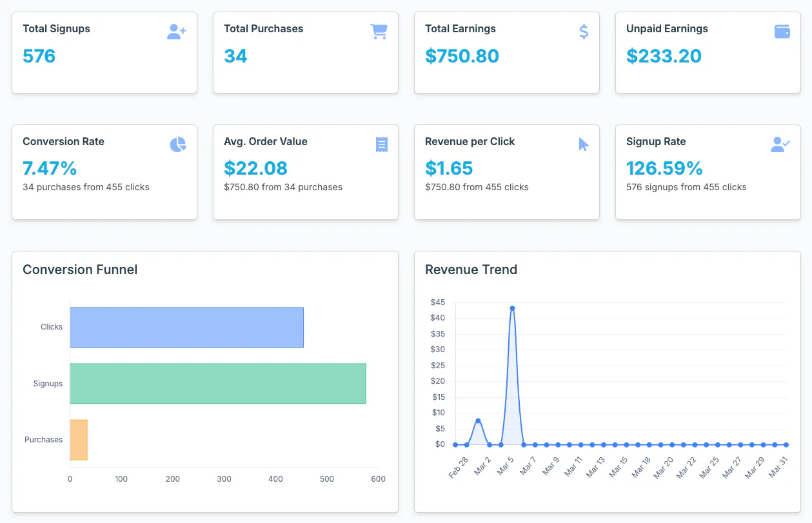The image size is (812, 523).
Task: Click the blue Clicks bar in the funnel
Action: (186, 328)
